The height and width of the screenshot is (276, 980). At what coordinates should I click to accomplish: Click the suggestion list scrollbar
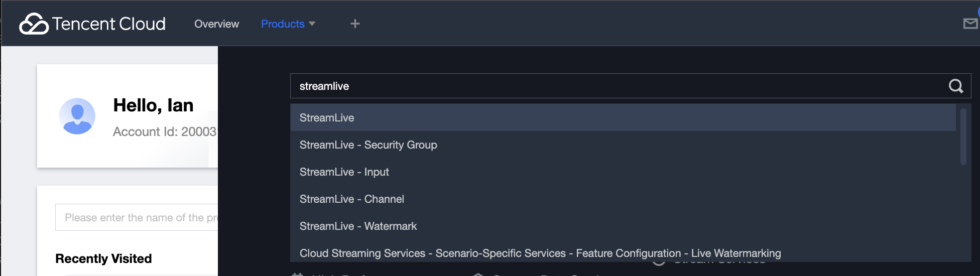[963, 136]
